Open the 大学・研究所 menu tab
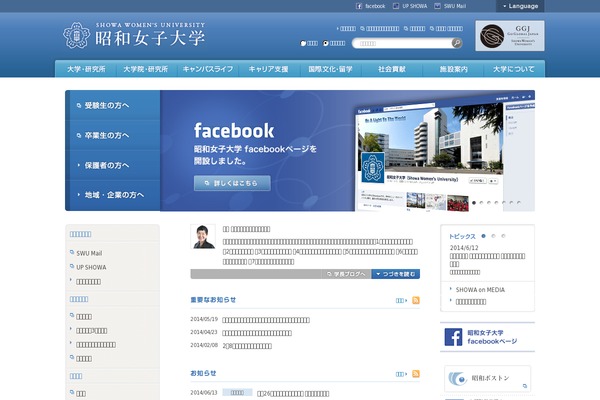Screen dimensions: 600x400 click(86, 69)
